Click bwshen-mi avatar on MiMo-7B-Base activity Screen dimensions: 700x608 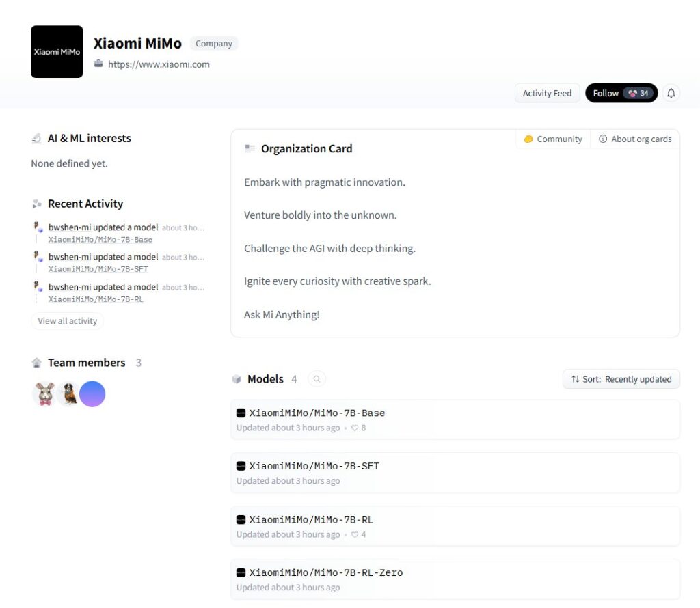click(38, 227)
